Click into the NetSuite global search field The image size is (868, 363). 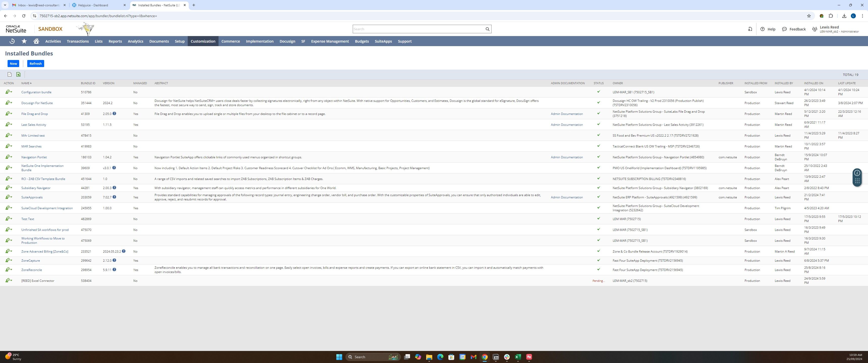[418, 29]
